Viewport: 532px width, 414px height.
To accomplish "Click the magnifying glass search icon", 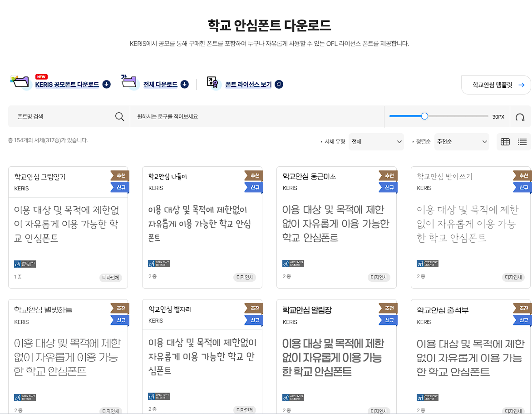I will pos(119,116).
